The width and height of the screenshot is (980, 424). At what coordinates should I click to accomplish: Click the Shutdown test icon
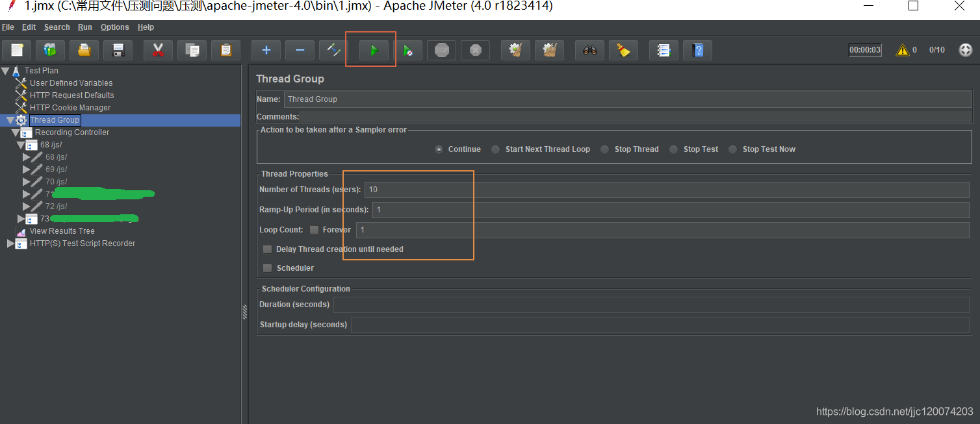tap(475, 50)
